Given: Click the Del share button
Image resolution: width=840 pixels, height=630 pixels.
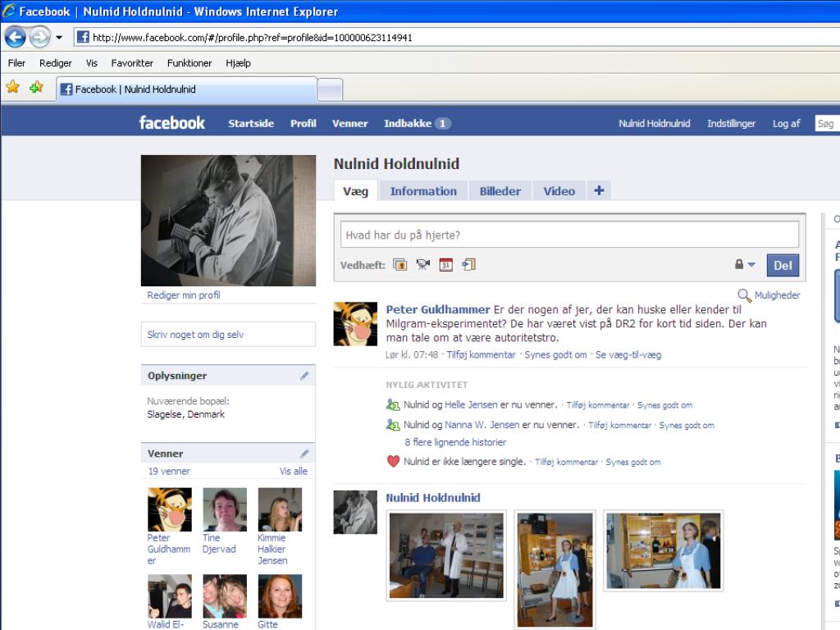Looking at the screenshot, I should [x=783, y=265].
